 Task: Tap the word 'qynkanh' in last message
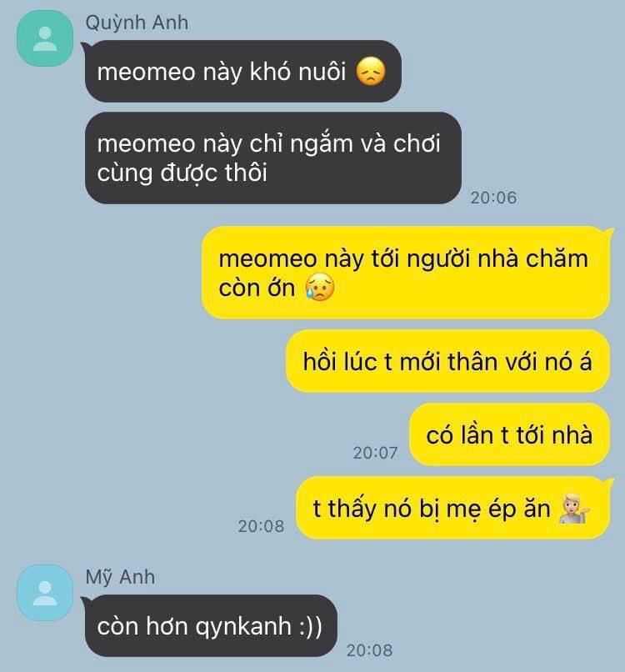pos(243,627)
